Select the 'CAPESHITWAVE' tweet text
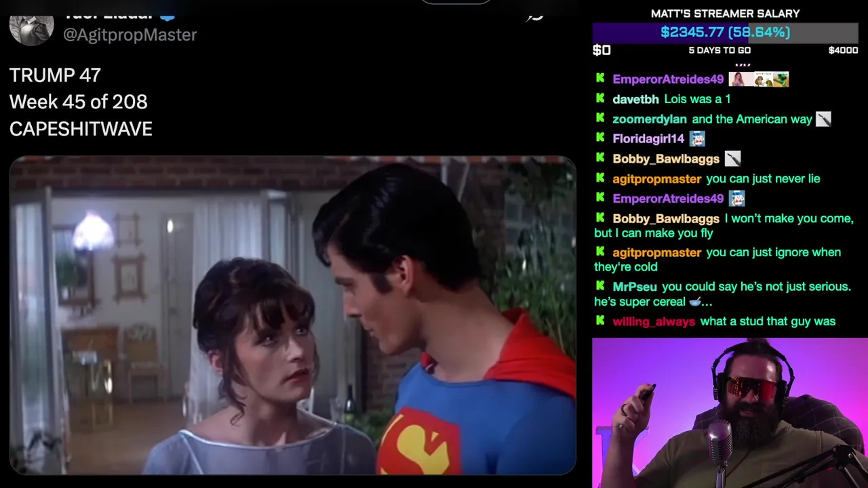The width and height of the screenshot is (868, 488). (x=81, y=129)
